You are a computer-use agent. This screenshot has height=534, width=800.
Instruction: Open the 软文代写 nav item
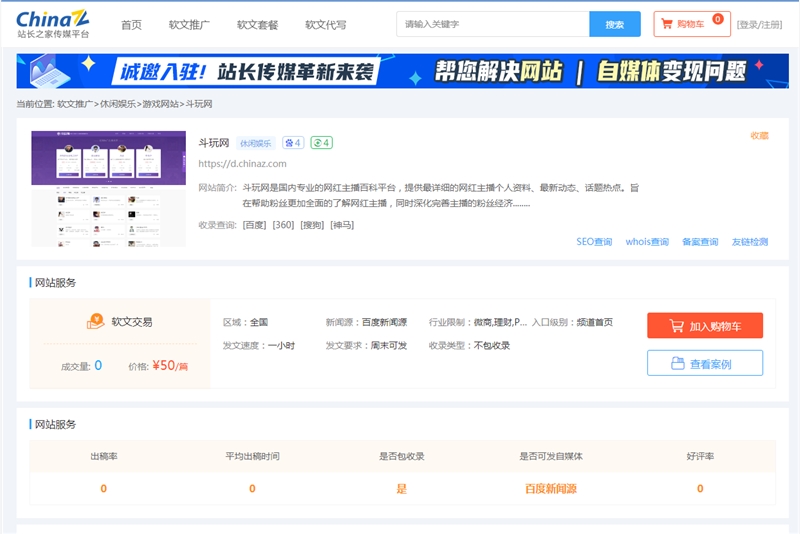326,24
